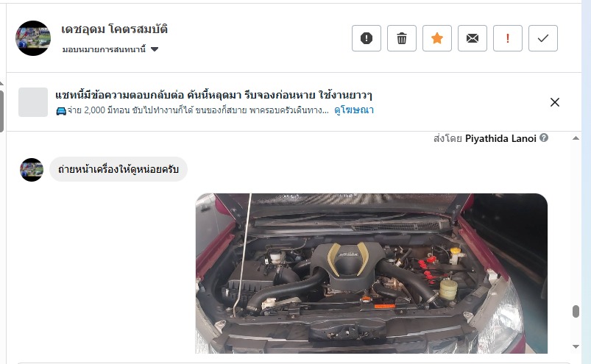Click the spam report exclamation circle icon
The height and width of the screenshot is (364, 591).
coord(367,38)
